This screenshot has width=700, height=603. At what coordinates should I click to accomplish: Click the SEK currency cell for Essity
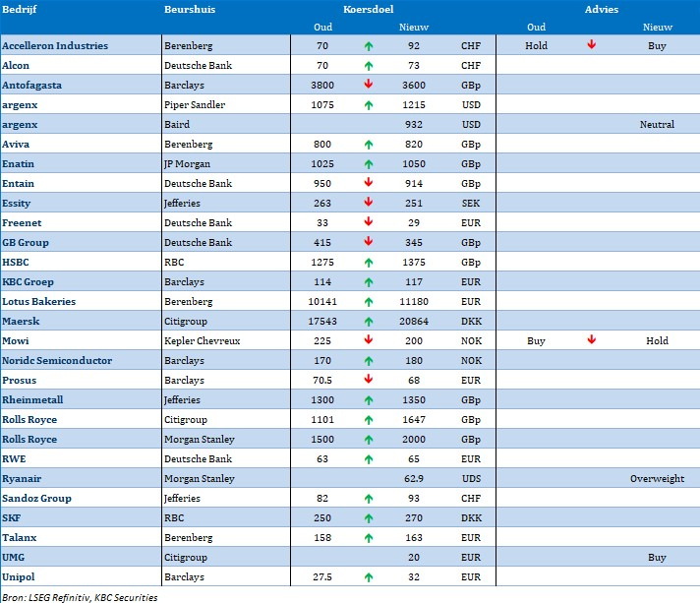point(471,204)
